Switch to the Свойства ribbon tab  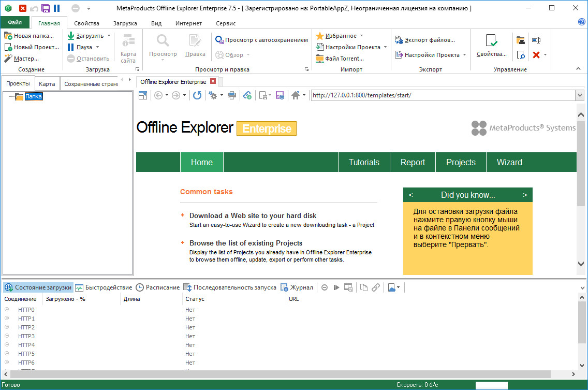[86, 23]
